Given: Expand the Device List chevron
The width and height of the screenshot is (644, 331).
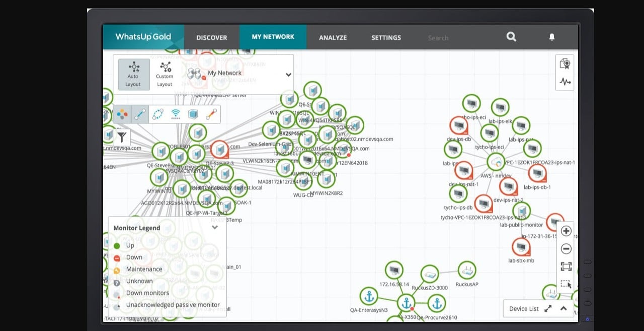Looking at the screenshot, I should click(x=563, y=309).
